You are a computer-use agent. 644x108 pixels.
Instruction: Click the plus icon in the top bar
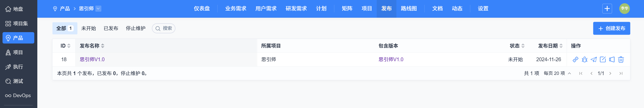[607, 9]
